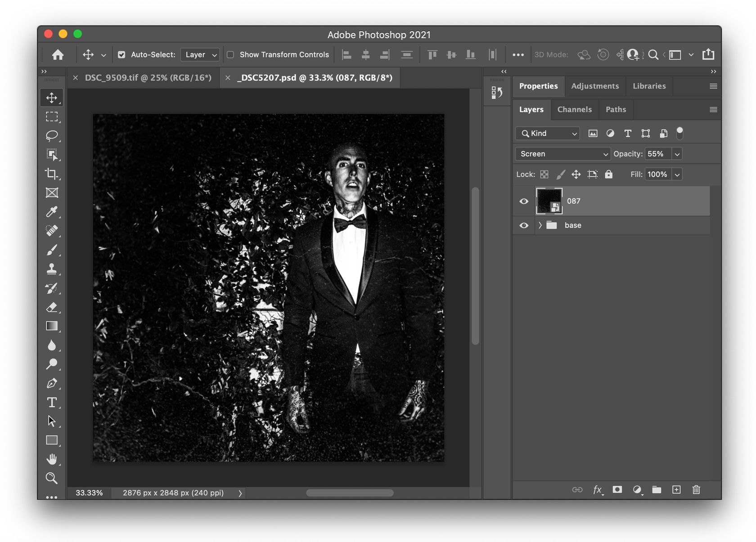Align top edges

pyautogui.click(x=432, y=55)
